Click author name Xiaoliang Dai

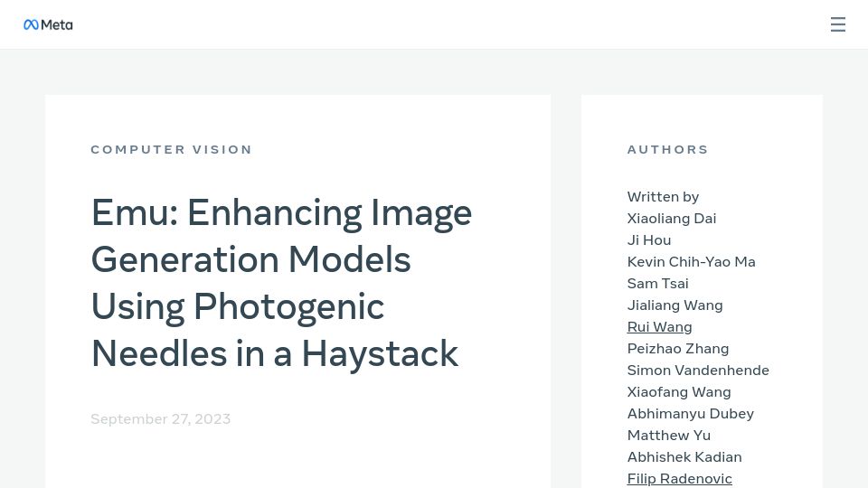(672, 219)
